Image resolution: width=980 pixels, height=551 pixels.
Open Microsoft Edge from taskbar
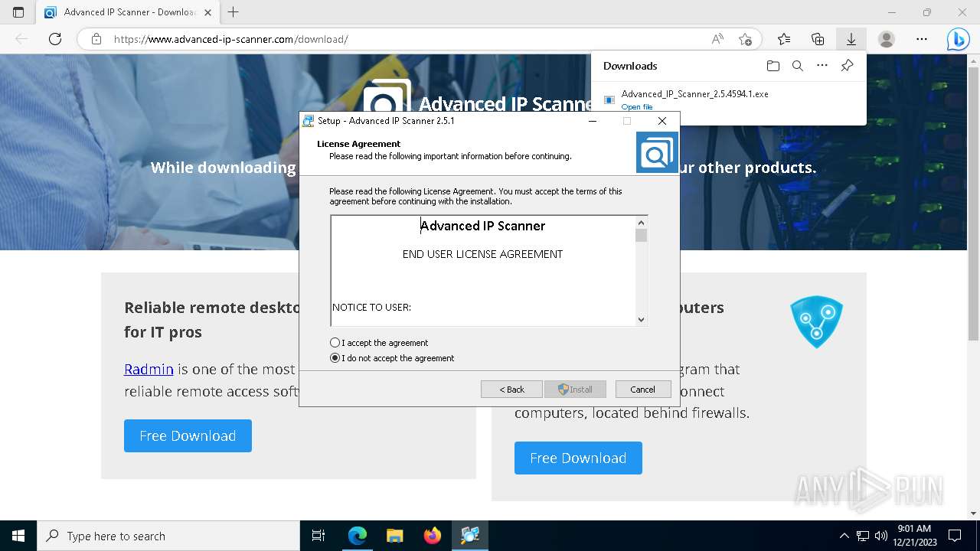[358, 536]
